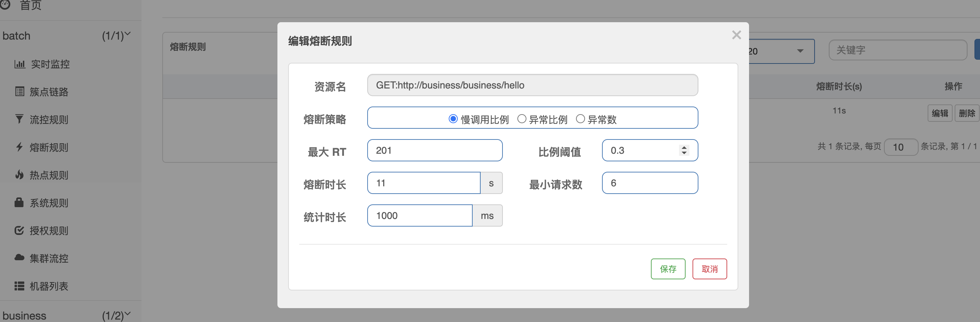Click the home dashboard icon

[x=5, y=4]
